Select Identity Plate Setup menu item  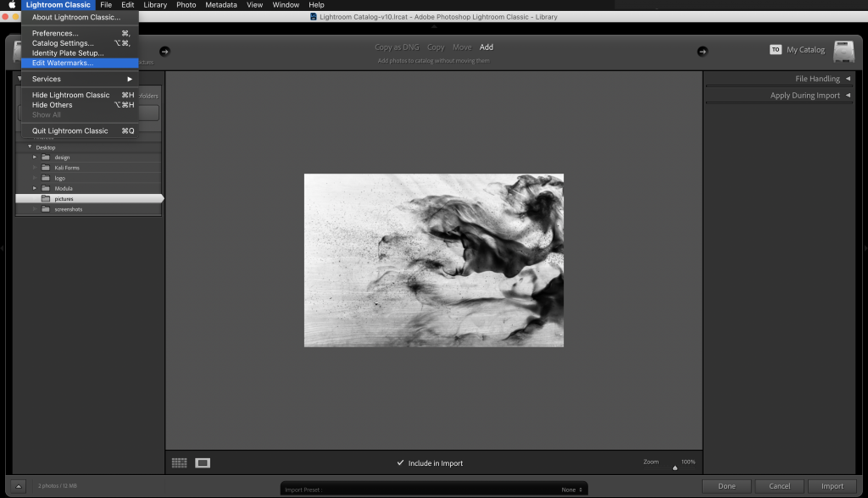80,53
